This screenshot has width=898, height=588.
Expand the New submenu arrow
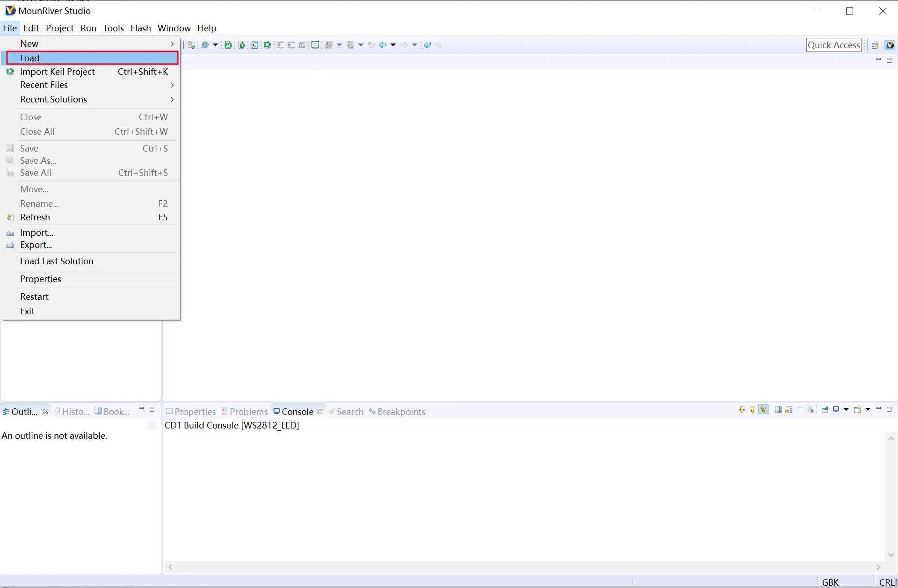(x=172, y=44)
